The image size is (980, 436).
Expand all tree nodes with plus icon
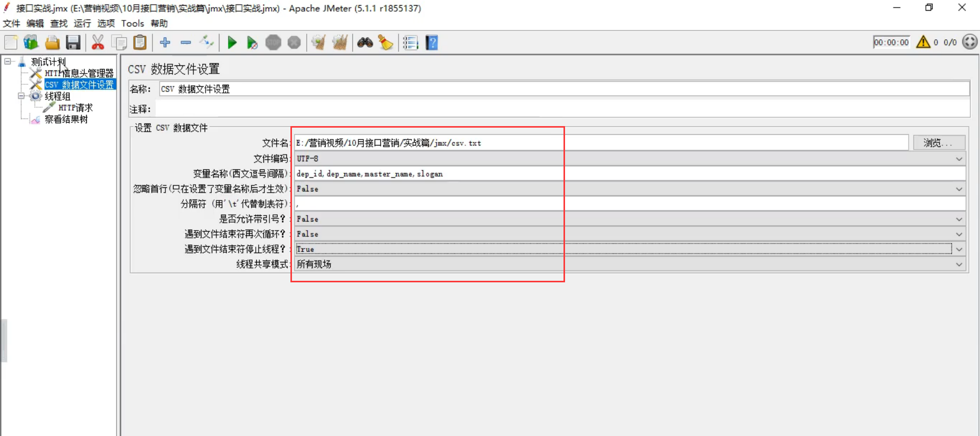click(x=165, y=42)
